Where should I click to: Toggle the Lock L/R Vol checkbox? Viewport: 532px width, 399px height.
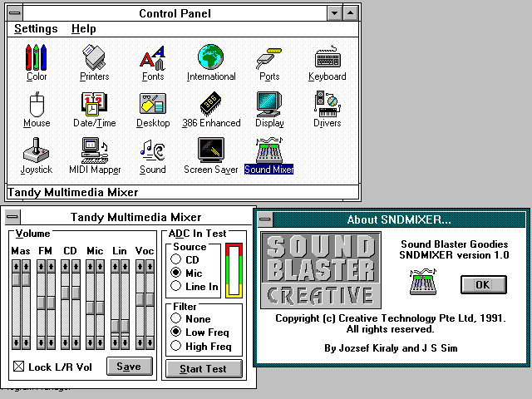tap(20, 367)
